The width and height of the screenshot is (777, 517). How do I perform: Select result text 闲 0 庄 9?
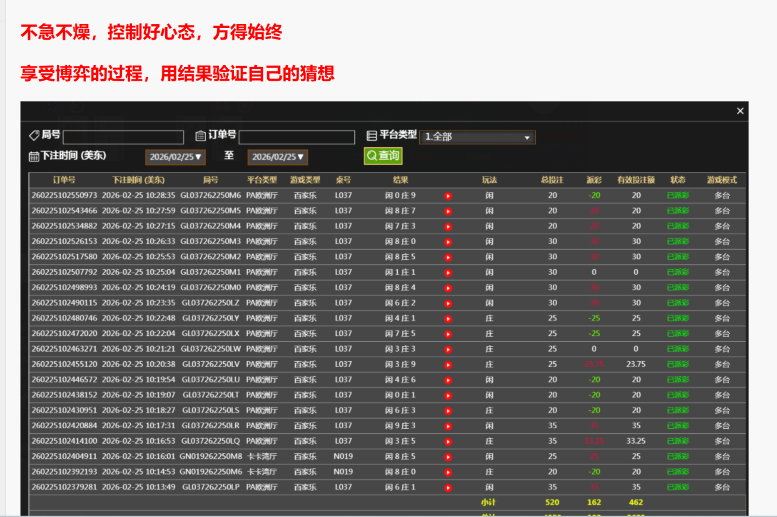point(400,195)
